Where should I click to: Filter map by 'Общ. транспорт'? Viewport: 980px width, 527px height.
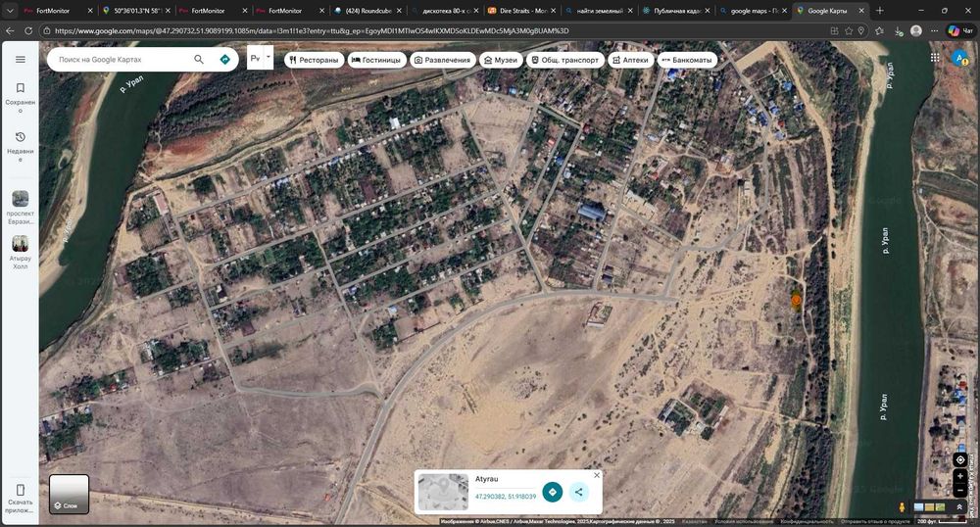click(565, 60)
